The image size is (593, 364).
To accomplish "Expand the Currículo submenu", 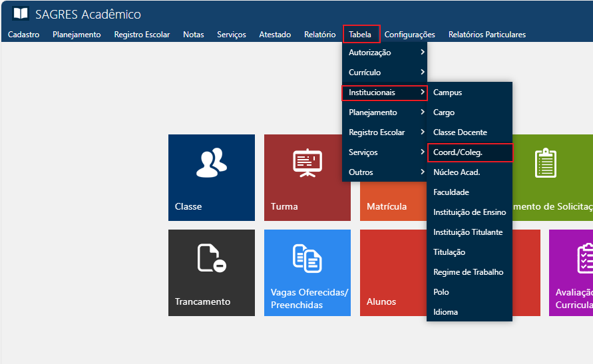I will click(384, 73).
